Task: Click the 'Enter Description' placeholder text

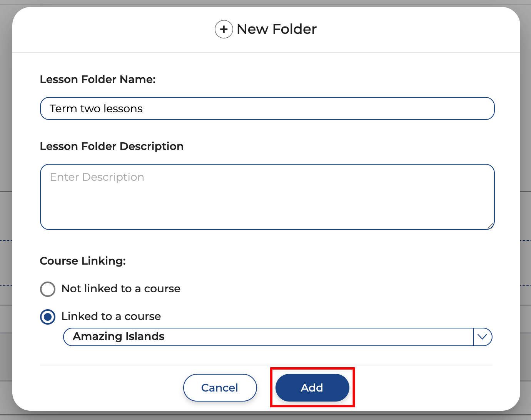Action: 97,177
